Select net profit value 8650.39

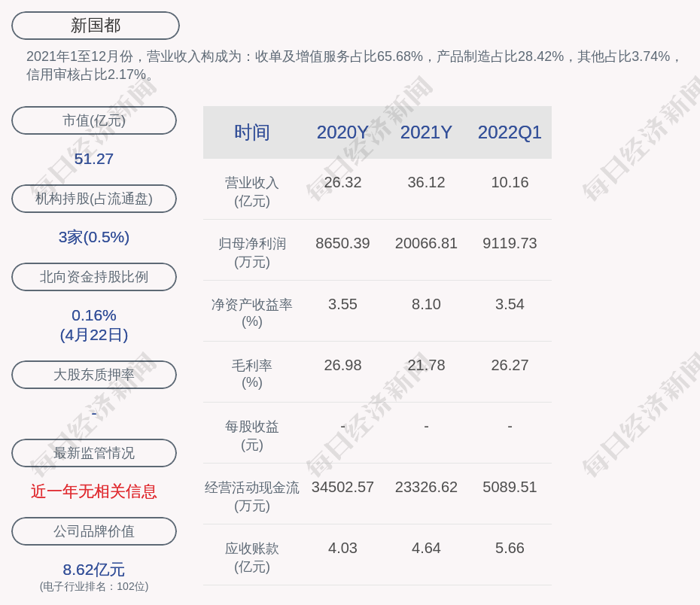click(342, 244)
